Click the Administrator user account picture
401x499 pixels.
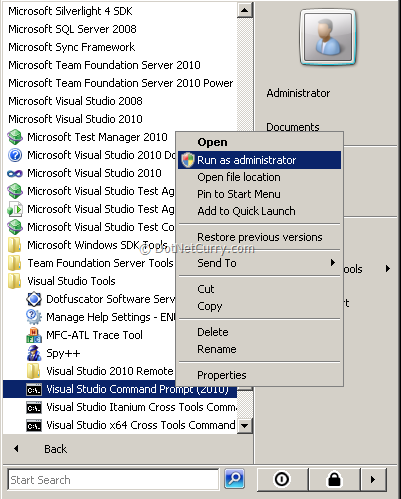(328, 37)
